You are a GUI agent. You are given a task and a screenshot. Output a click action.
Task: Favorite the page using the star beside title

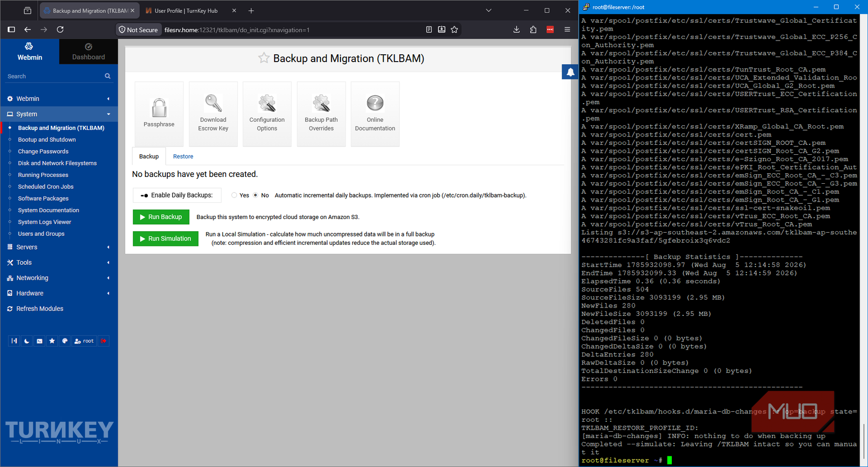[264, 58]
